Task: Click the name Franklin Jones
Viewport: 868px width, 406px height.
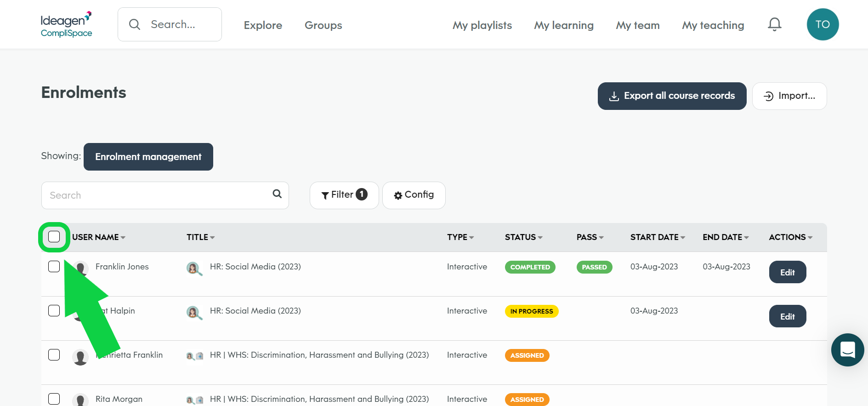Action: point(122,267)
